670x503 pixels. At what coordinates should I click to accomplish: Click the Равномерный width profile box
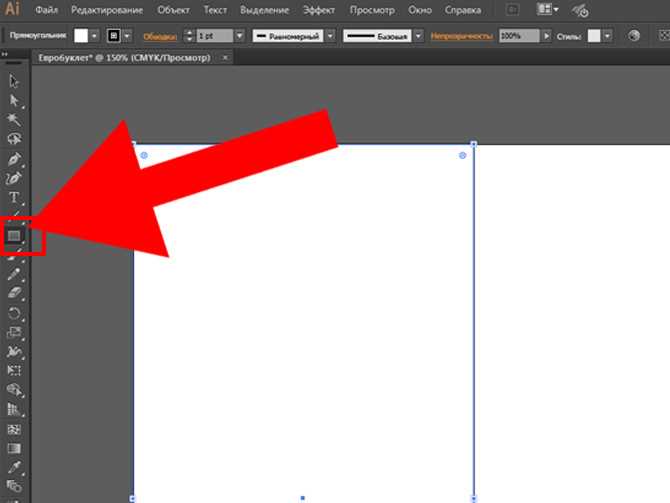click(x=288, y=36)
